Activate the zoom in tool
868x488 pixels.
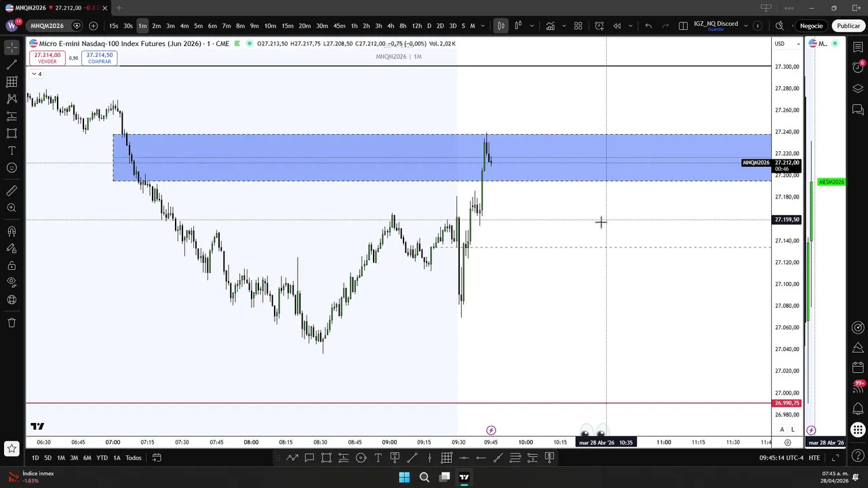click(12, 208)
